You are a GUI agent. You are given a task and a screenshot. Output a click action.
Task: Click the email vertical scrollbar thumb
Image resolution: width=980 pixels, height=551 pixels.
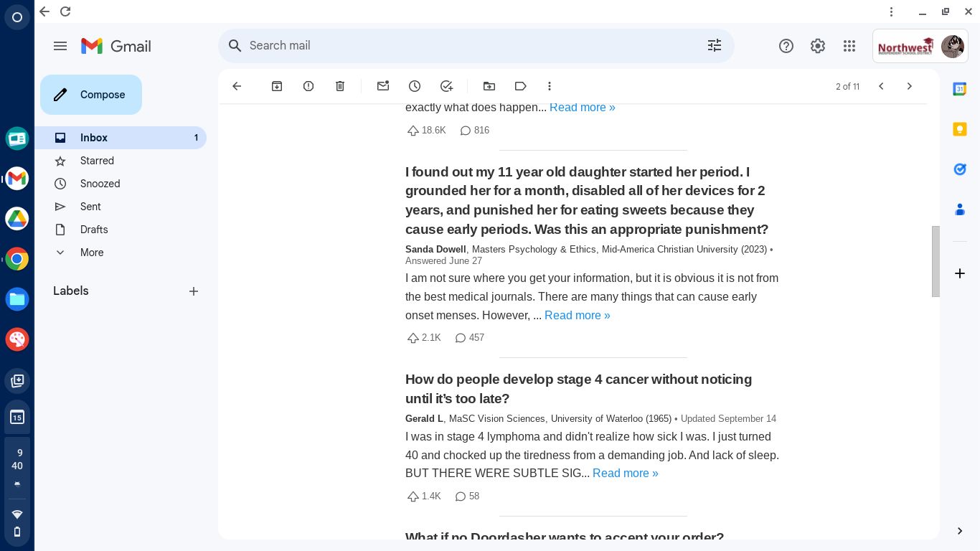tap(936, 261)
